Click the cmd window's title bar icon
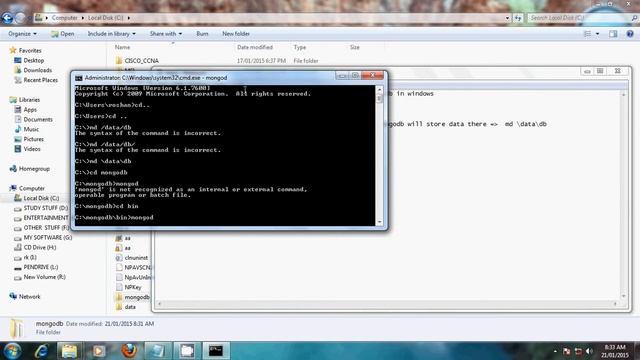 pos(78,78)
